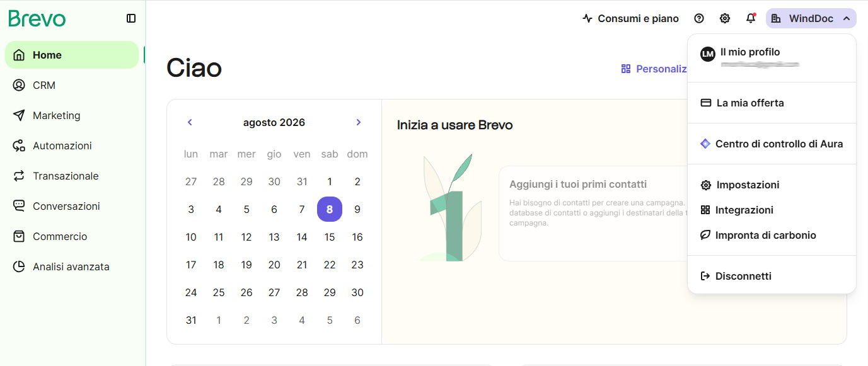Image resolution: width=868 pixels, height=366 pixels.
Task: Go to the Transazionale section
Action: coord(72,176)
